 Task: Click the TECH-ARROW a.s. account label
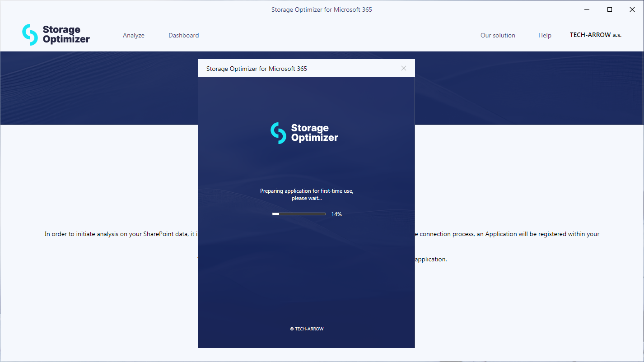[595, 35]
